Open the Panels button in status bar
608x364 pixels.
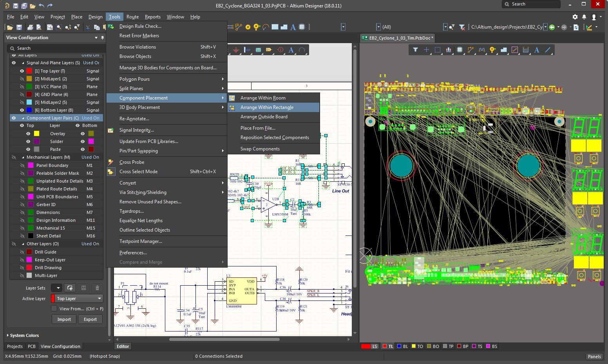coord(594,356)
